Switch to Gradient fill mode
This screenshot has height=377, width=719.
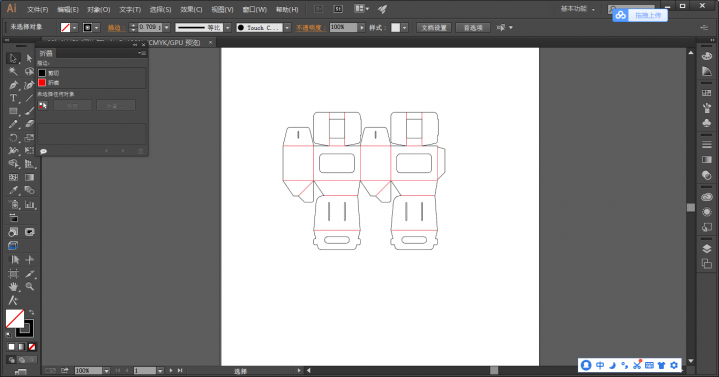[x=21, y=347]
